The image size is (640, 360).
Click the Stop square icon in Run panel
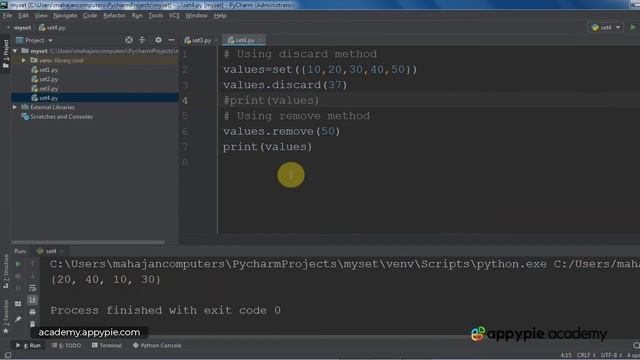18,276
